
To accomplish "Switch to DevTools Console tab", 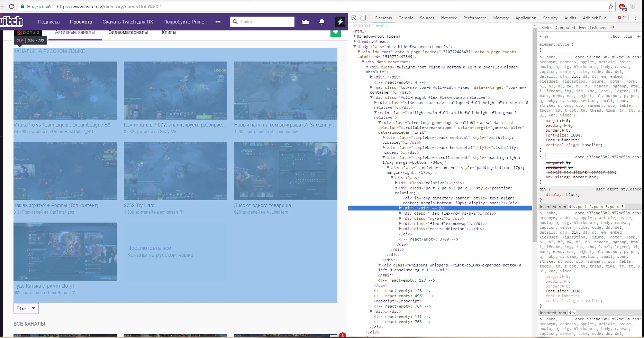I will click(406, 18).
